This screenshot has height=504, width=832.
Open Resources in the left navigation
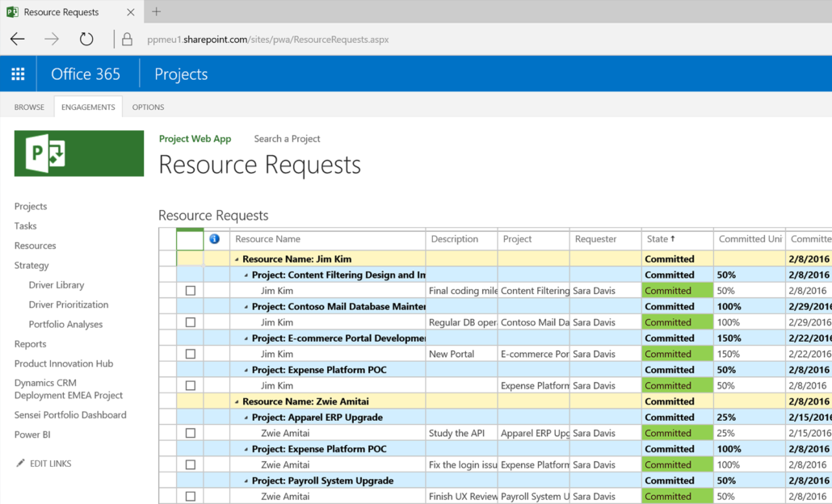(x=35, y=245)
